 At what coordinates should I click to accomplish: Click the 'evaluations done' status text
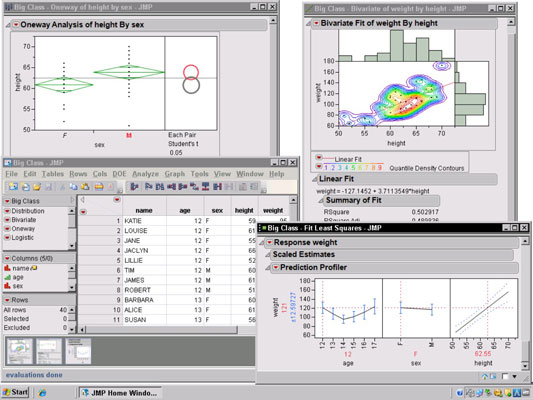click(x=34, y=375)
